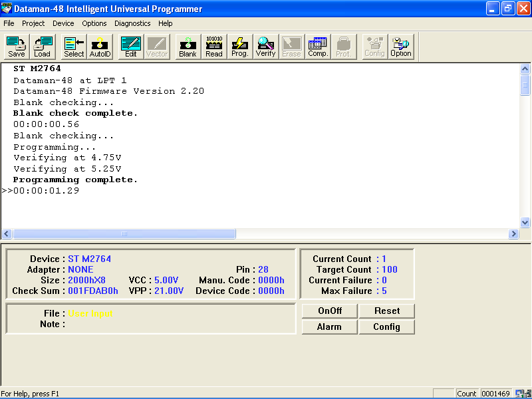The width and height of the screenshot is (532, 399).
Task: Click the Save toolbar icon
Action: (17, 47)
